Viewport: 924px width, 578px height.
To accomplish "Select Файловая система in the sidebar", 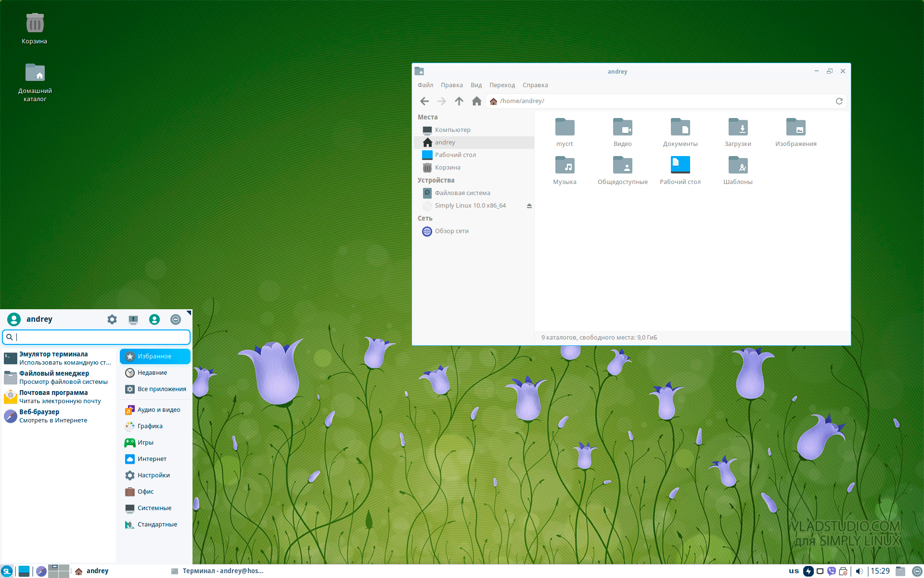I will click(462, 193).
